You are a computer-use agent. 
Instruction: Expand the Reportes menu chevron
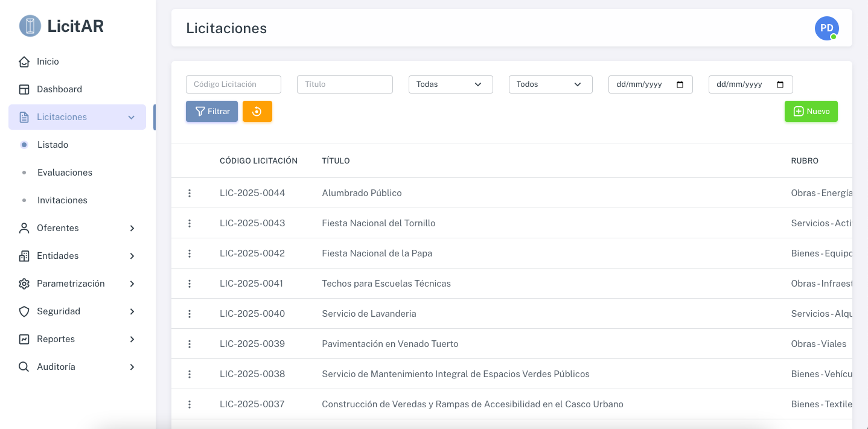pos(132,339)
